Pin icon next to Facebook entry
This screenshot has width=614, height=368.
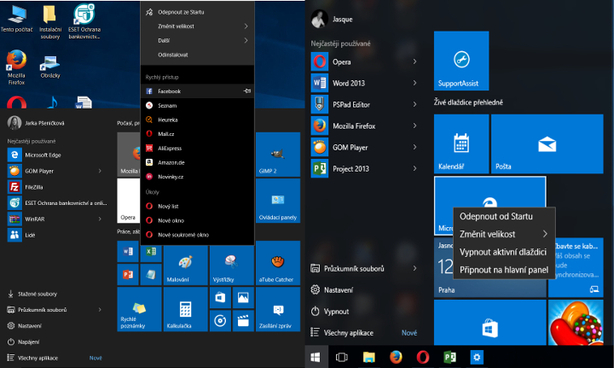pyautogui.click(x=247, y=91)
